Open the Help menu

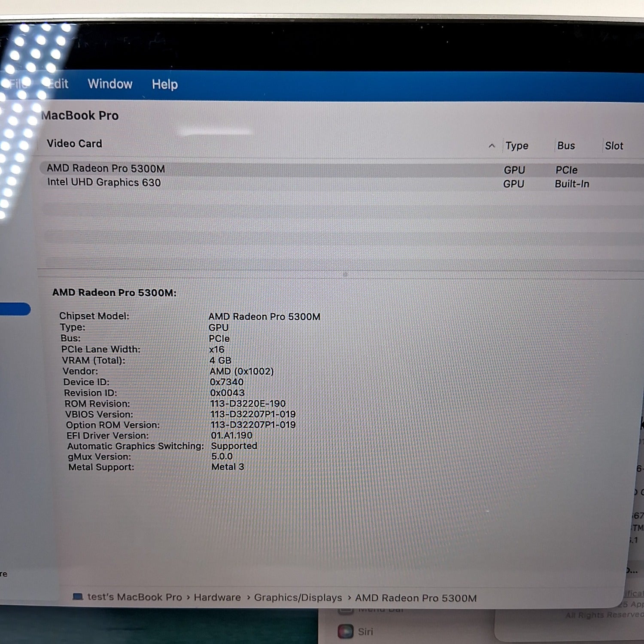(164, 84)
